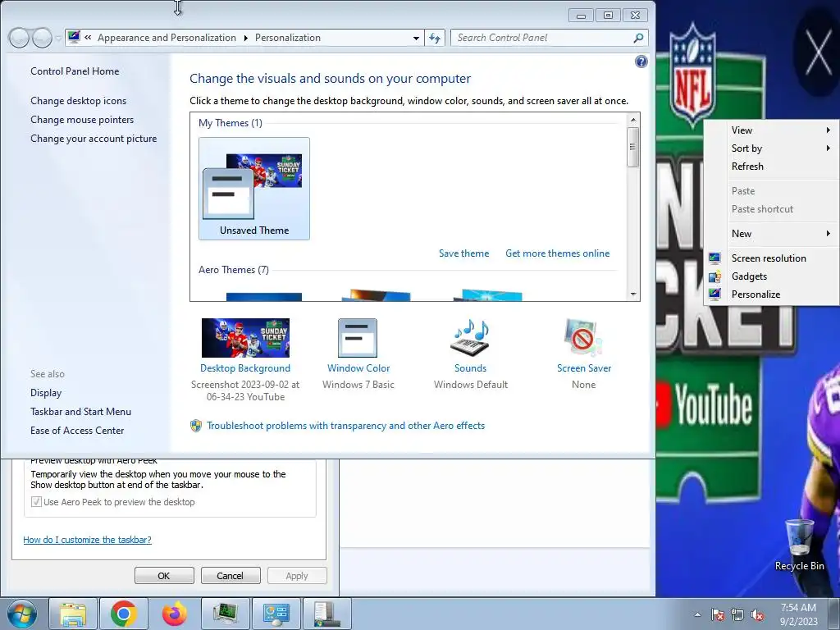Viewport: 840px width, 630px height.
Task: Click the Action Center flag tray icon
Action: [x=717, y=614]
